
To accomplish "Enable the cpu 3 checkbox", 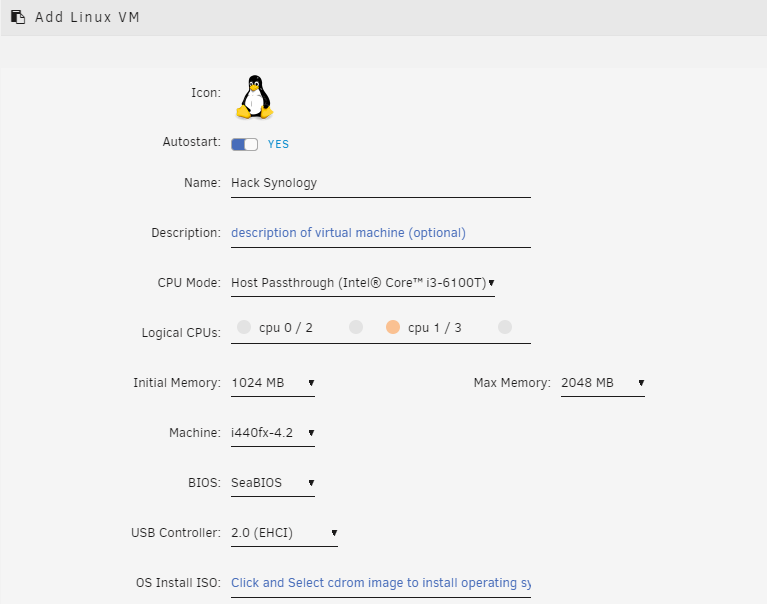I will [x=505, y=327].
